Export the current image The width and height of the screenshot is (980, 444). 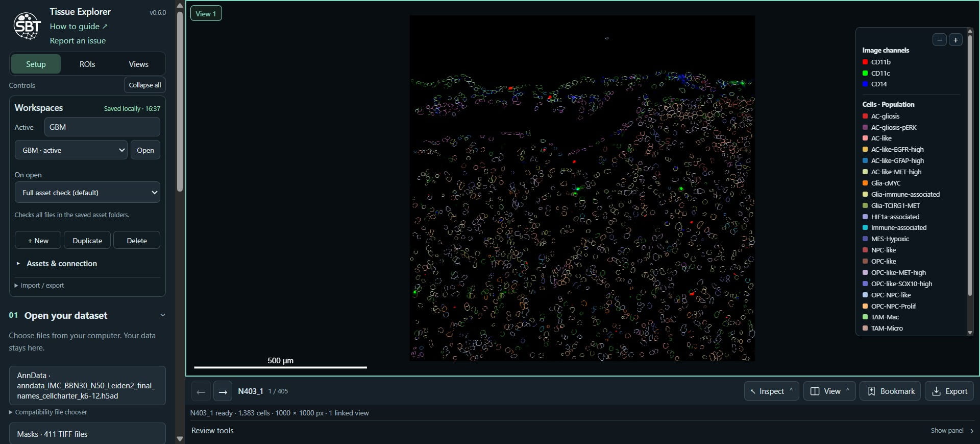[949, 391]
